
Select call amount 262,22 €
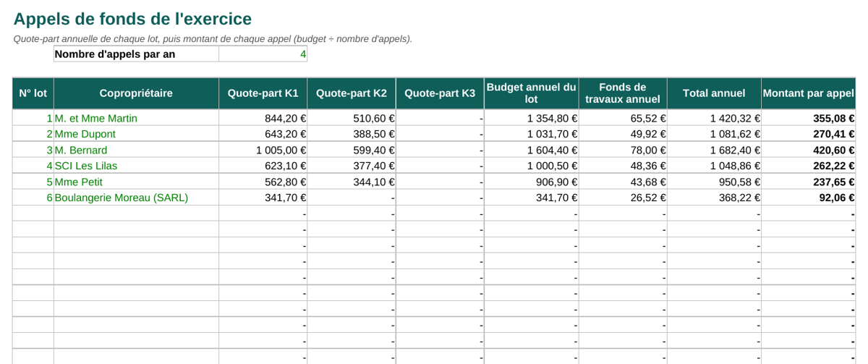click(809, 166)
